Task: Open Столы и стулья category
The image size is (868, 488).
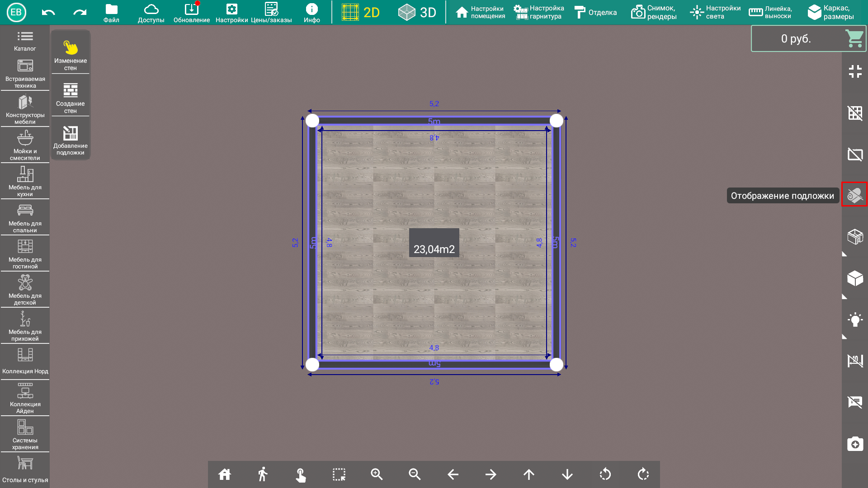Action: tap(25, 470)
